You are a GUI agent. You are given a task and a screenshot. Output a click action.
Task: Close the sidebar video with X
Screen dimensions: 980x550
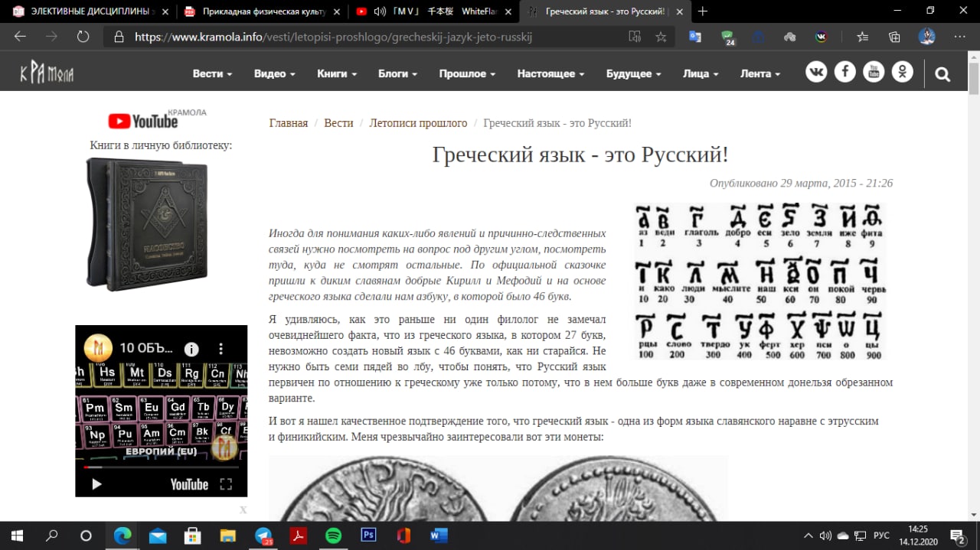[x=243, y=509]
